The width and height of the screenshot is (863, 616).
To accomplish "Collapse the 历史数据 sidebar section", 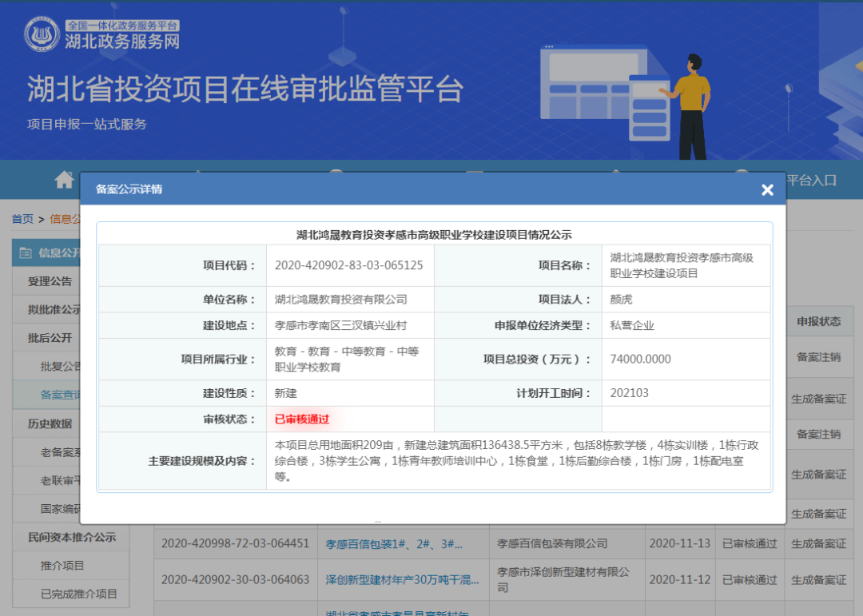I will pyautogui.click(x=50, y=423).
